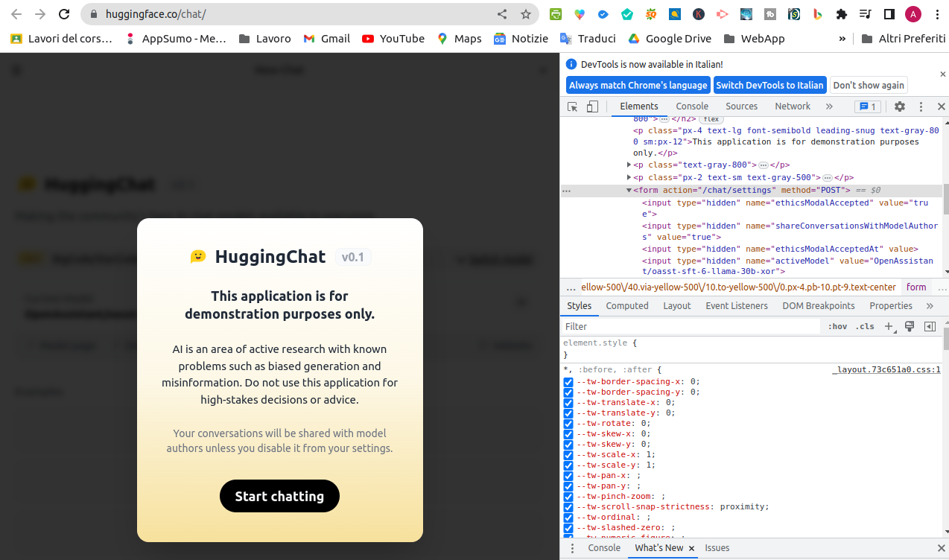949x560 pixels.
Task: Toggle the device toolbar emulation icon
Action: tap(591, 106)
